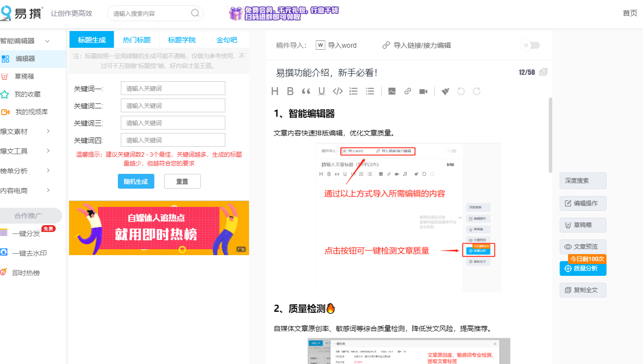The image size is (643, 364).
Task: Click the 随机生成 button
Action: pos(136,181)
